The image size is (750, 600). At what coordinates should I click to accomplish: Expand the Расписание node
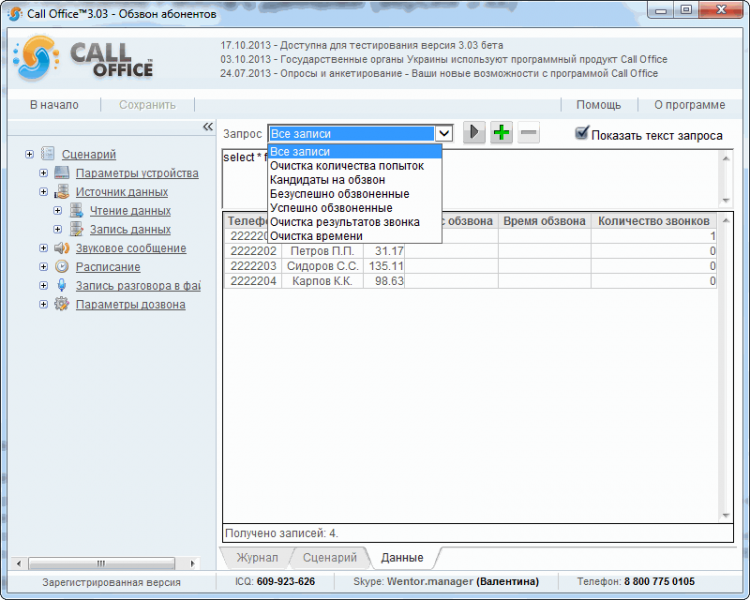click(44, 267)
